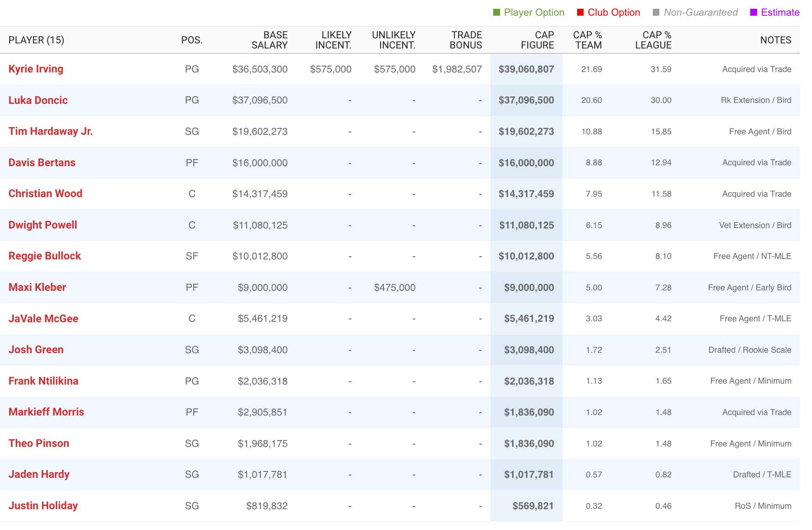Open JaVale McGee player link
The image size is (812, 530).
coord(43,319)
